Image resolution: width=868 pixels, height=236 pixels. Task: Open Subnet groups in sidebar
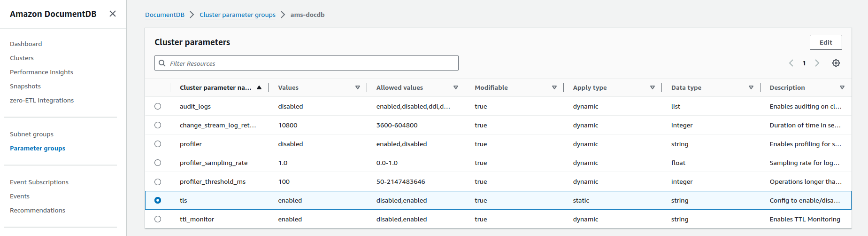click(x=31, y=134)
